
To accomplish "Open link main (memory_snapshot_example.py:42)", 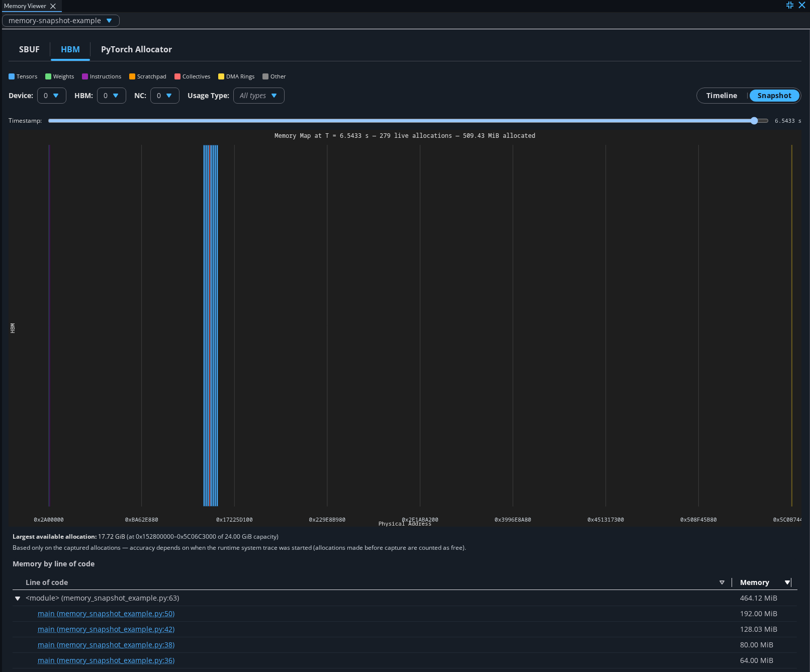I will tap(106, 629).
